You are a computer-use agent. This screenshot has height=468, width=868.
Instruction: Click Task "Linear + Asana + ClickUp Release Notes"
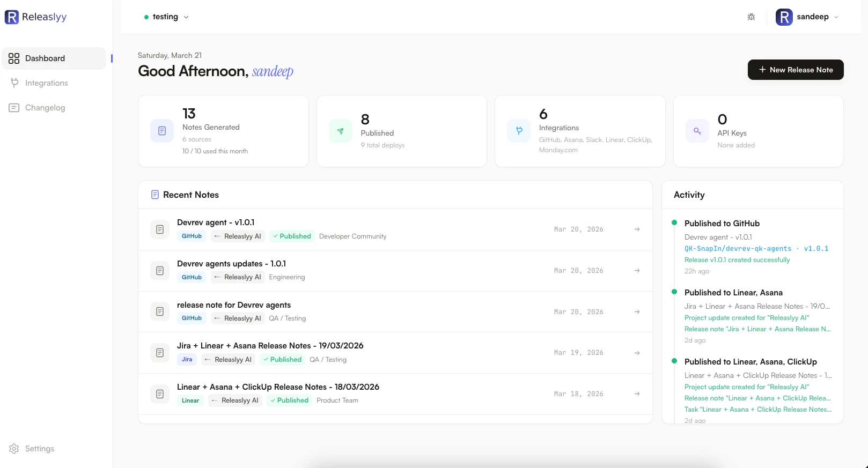click(758, 410)
